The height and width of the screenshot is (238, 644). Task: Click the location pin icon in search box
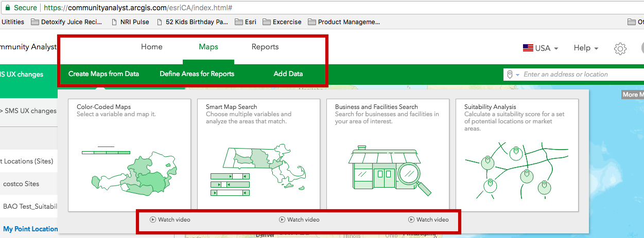tap(510, 75)
